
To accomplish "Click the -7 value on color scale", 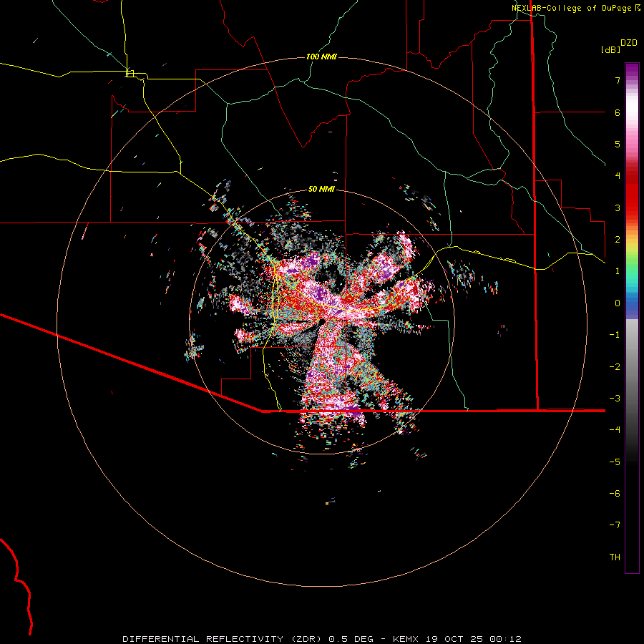I will pyautogui.click(x=615, y=525).
